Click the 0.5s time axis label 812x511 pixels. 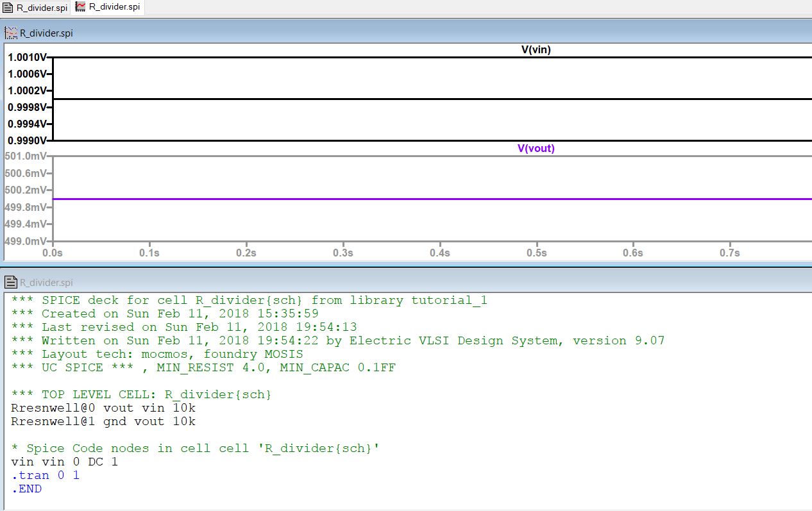click(x=536, y=253)
